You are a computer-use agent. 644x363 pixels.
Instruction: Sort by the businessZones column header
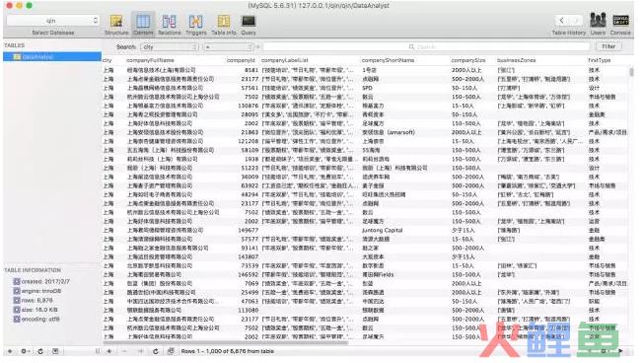click(x=516, y=60)
